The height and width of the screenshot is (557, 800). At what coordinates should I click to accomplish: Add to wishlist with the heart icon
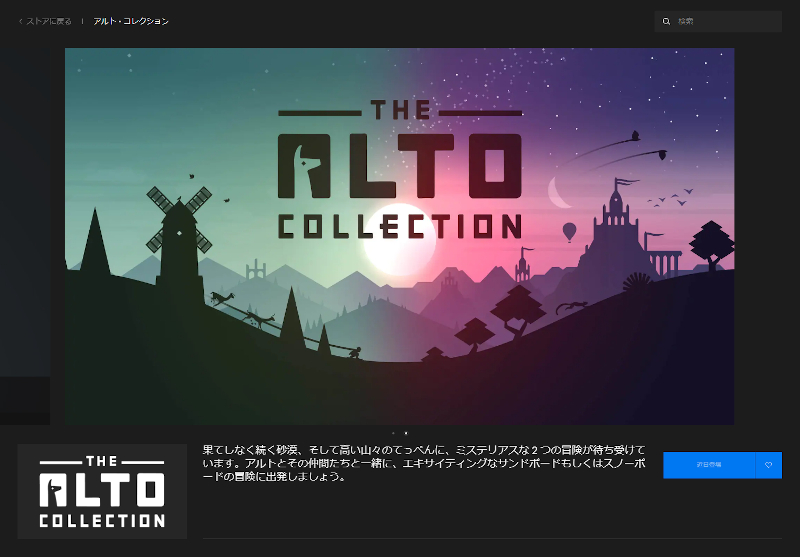click(768, 465)
